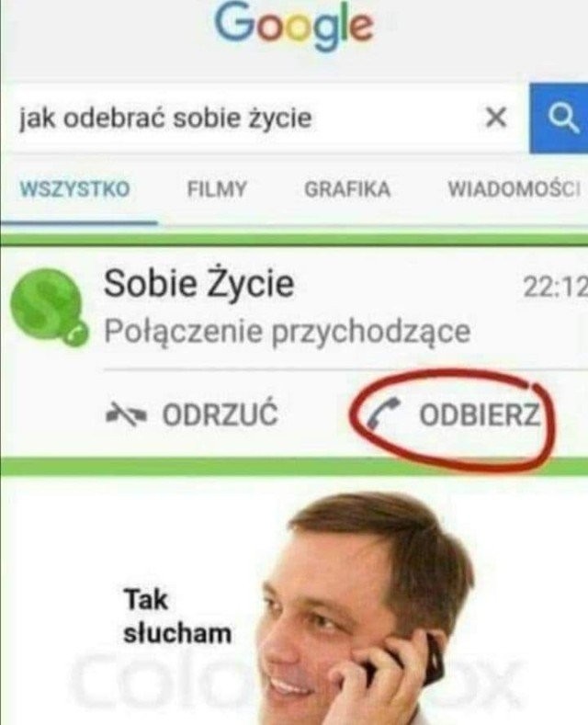Screen dimensions: 588x725
Task: Tap the Połączenie przychodzące status text
Action: (287, 332)
